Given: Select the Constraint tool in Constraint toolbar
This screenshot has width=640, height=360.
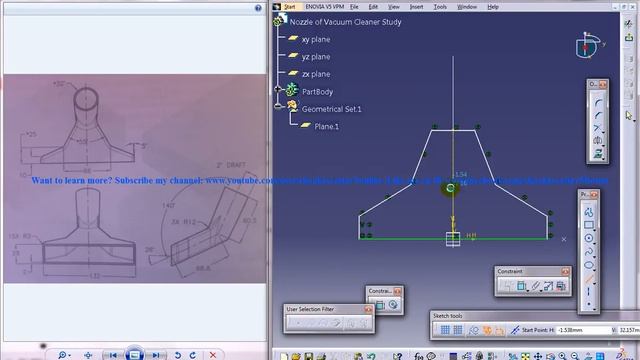Looking at the screenshot, I should pyautogui.click(x=521, y=286).
